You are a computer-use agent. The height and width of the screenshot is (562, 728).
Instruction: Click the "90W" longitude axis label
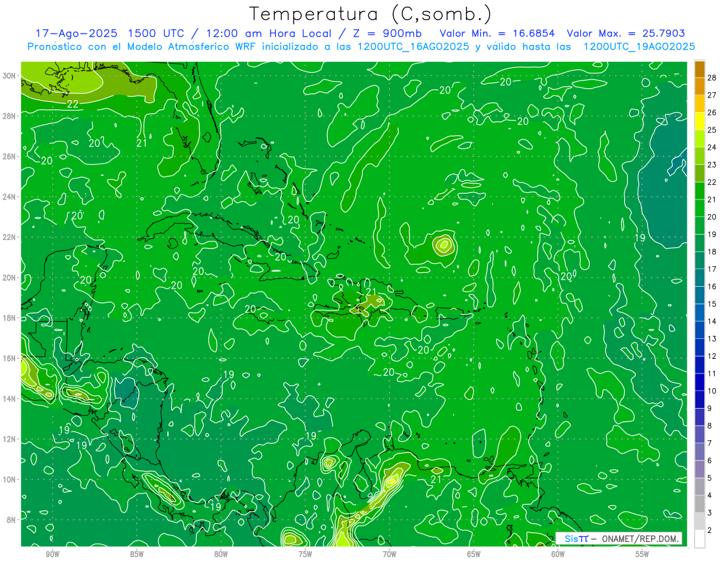coord(53,555)
